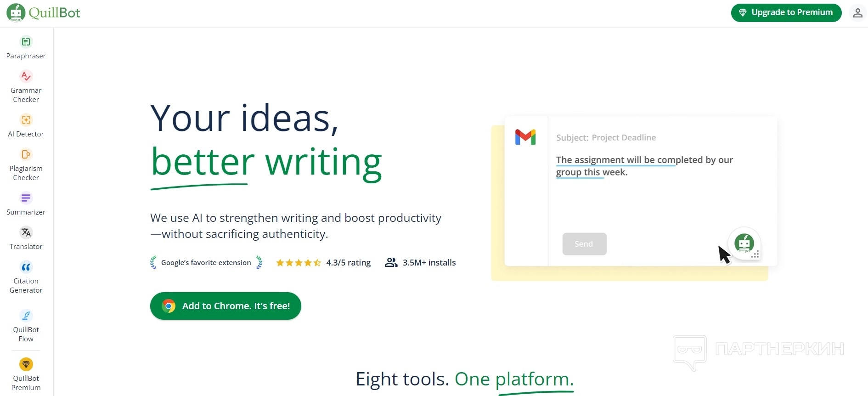Select the Summarizer sidebar label
Screen dimensions: 868x396
[x=26, y=212]
